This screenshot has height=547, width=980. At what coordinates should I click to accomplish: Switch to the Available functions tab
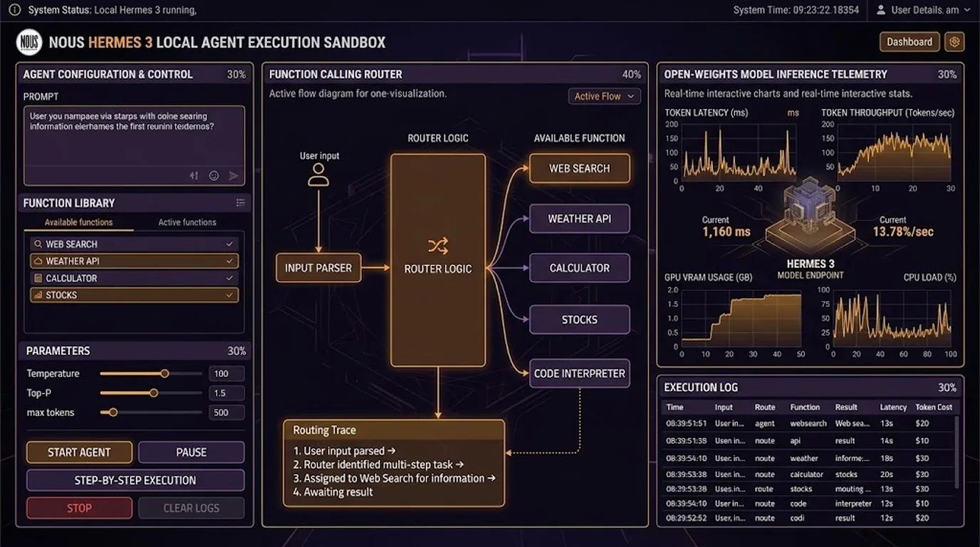(78, 222)
